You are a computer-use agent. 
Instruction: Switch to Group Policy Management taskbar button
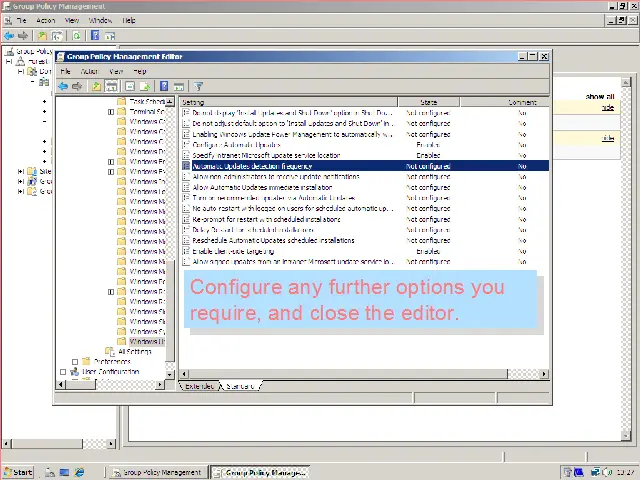[x=157, y=472]
